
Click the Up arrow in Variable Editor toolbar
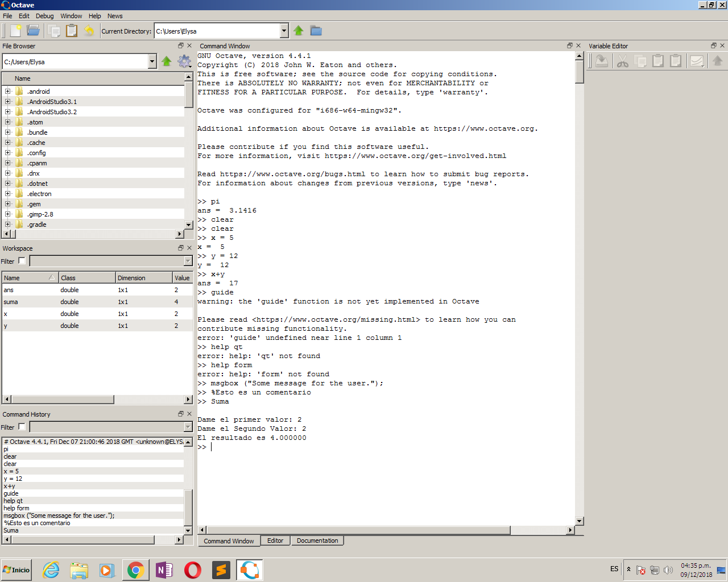(718, 61)
